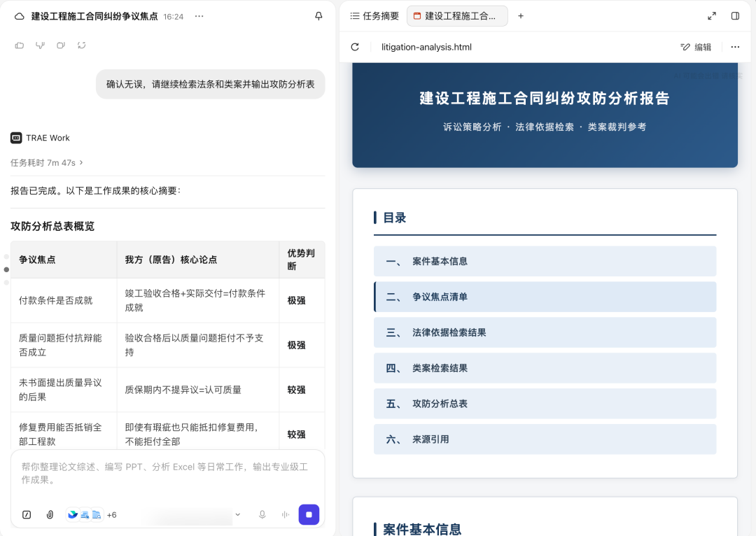Screen dimensions: 756x536
Task: Click the user message bubble 确认无误
Action: pos(210,85)
